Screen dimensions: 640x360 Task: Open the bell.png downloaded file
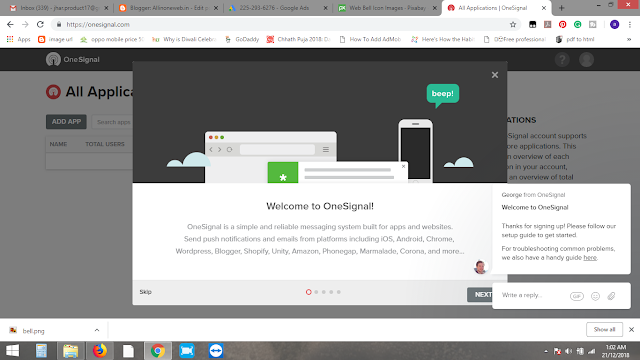click(x=33, y=331)
